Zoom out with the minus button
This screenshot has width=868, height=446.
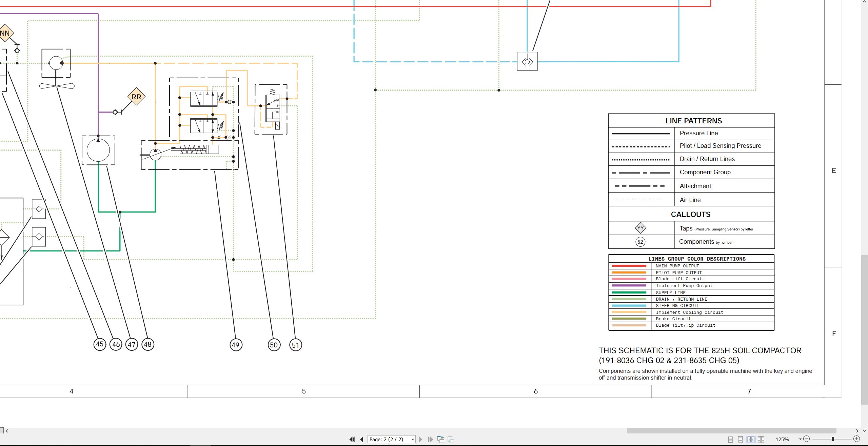(807, 439)
